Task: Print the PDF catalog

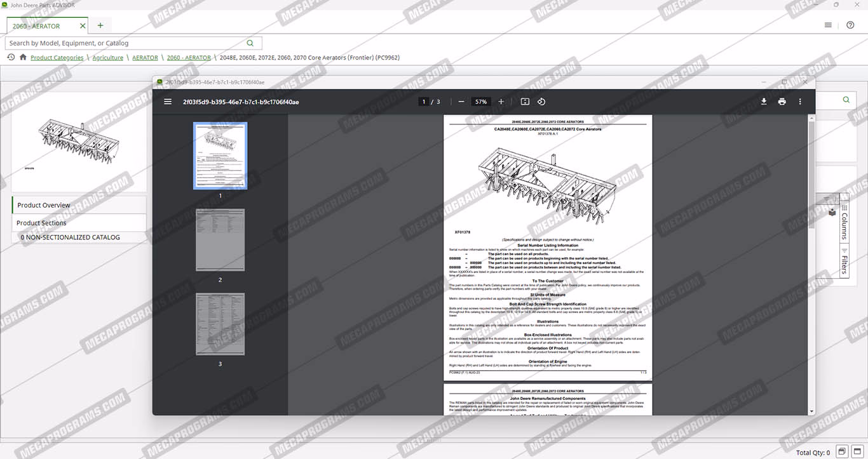Action: [782, 102]
